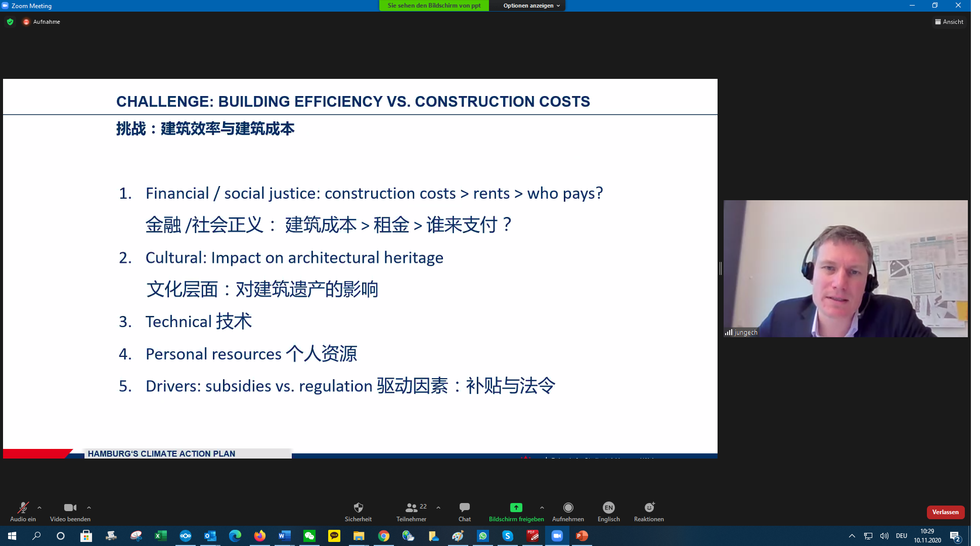The width and height of the screenshot is (980, 546).
Task: Click the green Bildschirm freigeben icon
Action: tap(516, 508)
